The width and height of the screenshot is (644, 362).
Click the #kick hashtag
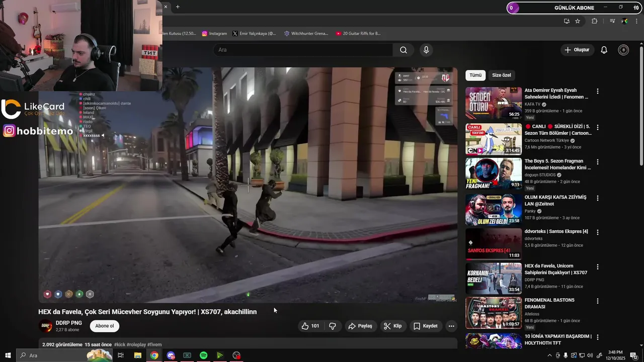(120, 345)
